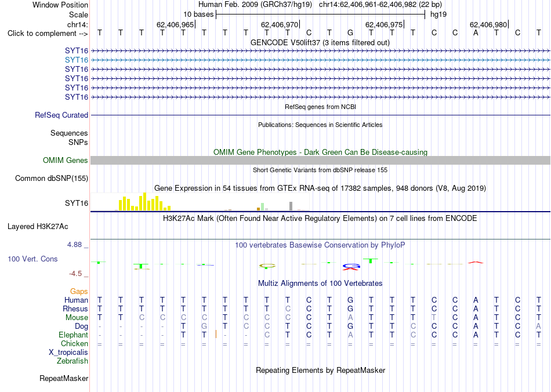551x392 pixels.
Task: Click the light-blue SYT16 transcript label
Action: 76,60
